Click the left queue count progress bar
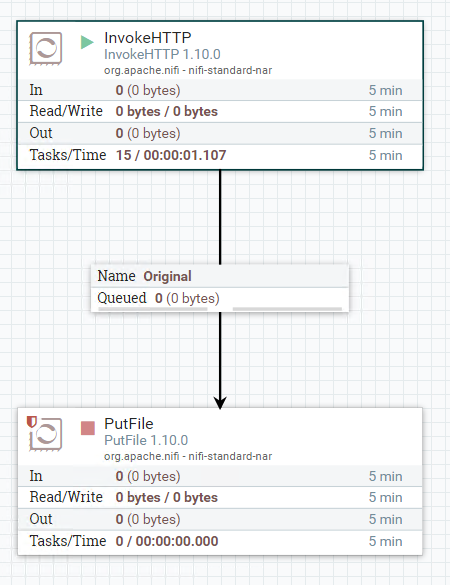The height and width of the screenshot is (585, 450). click(153, 309)
